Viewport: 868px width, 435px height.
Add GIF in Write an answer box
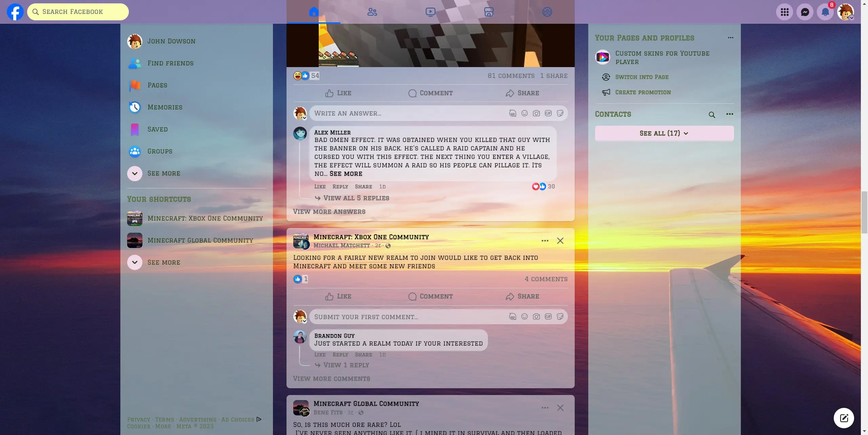pos(548,113)
